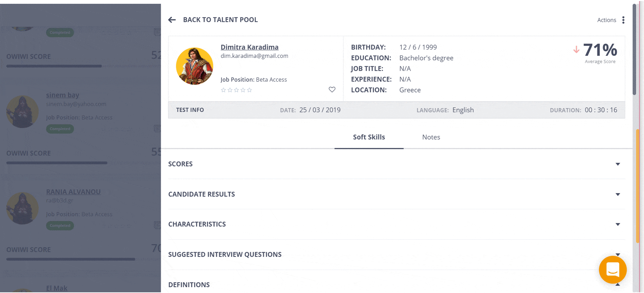Click the duration value 00 : 30 : 16
This screenshot has width=644, height=293.
(601, 110)
